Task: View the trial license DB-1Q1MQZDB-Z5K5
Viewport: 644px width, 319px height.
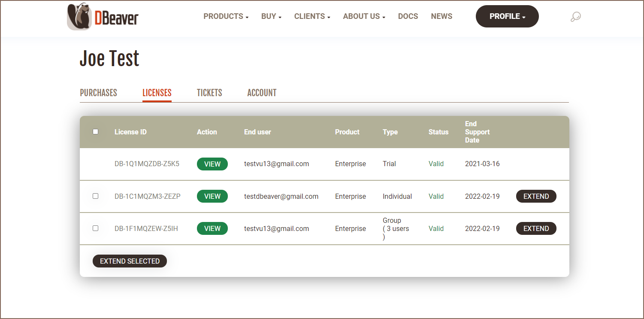Action: (212, 164)
